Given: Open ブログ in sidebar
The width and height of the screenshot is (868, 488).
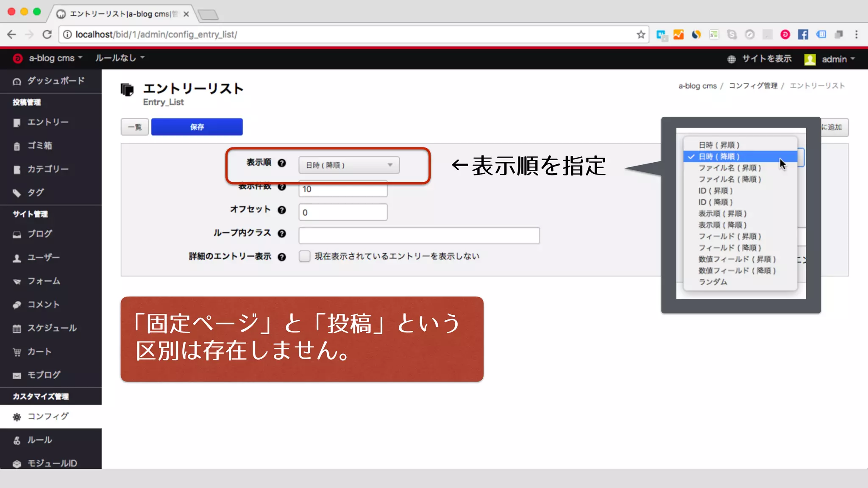Looking at the screenshot, I should coord(51,234).
